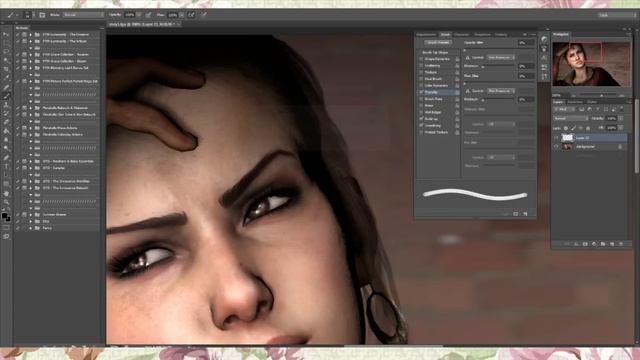Open Flow Jitter Control dropdown

(501, 91)
